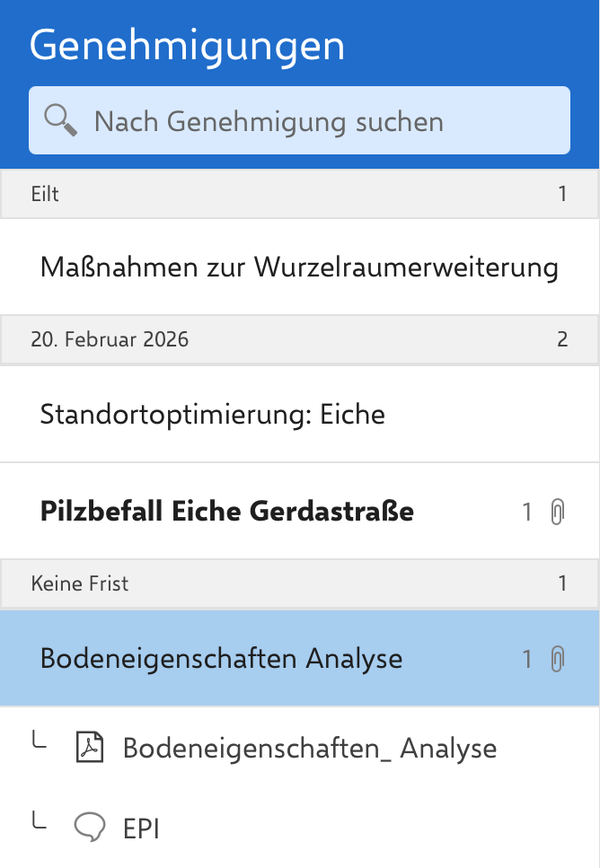The width and height of the screenshot is (600, 868).
Task: Click the magnifying glass search icon
Action: (x=61, y=120)
